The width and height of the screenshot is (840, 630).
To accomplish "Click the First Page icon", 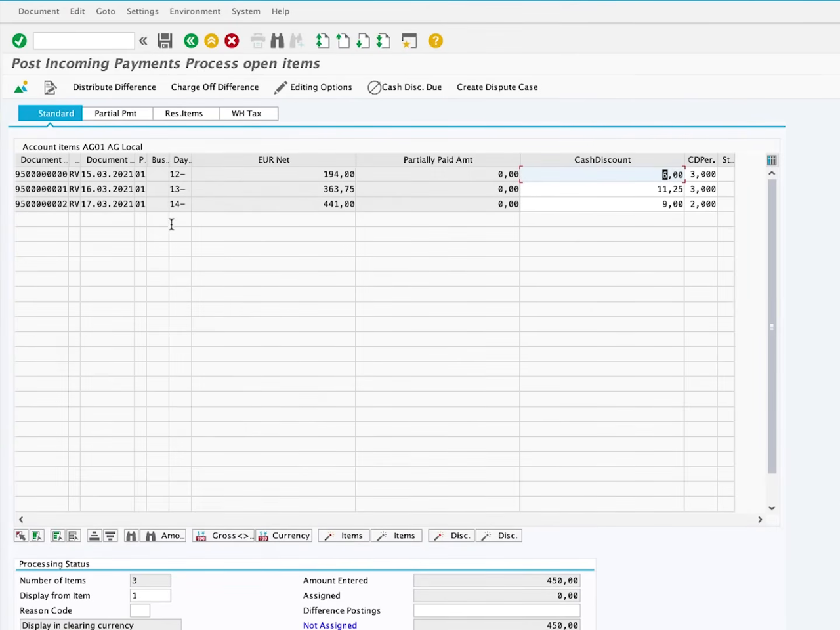I will (322, 41).
